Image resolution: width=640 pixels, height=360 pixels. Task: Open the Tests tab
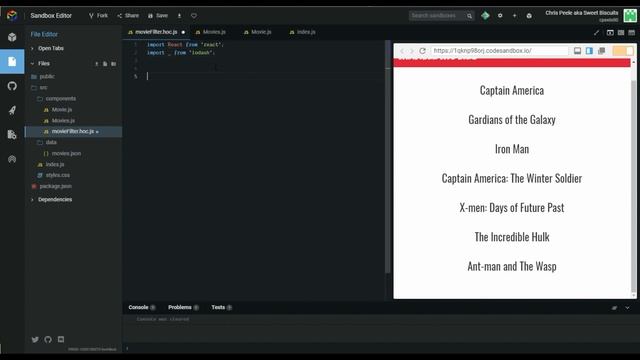222,307
